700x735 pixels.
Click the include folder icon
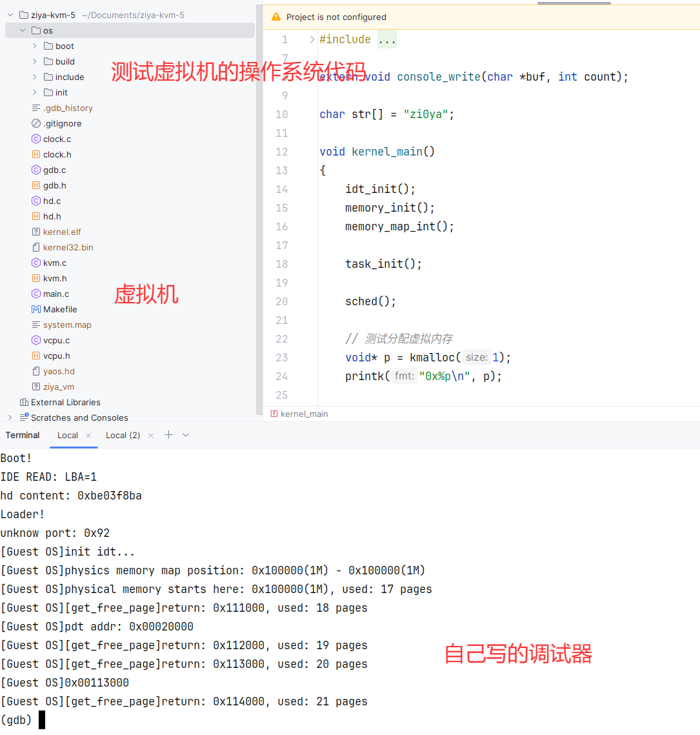click(48, 77)
